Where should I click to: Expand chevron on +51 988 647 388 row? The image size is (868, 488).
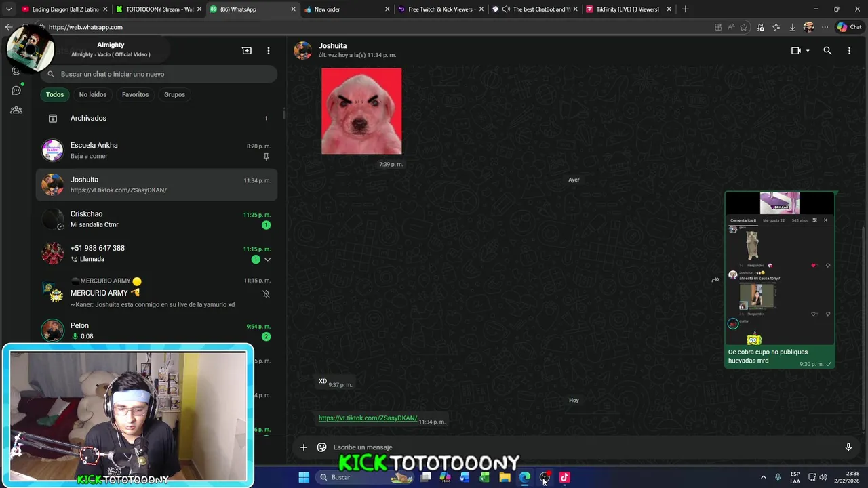point(268,260)
